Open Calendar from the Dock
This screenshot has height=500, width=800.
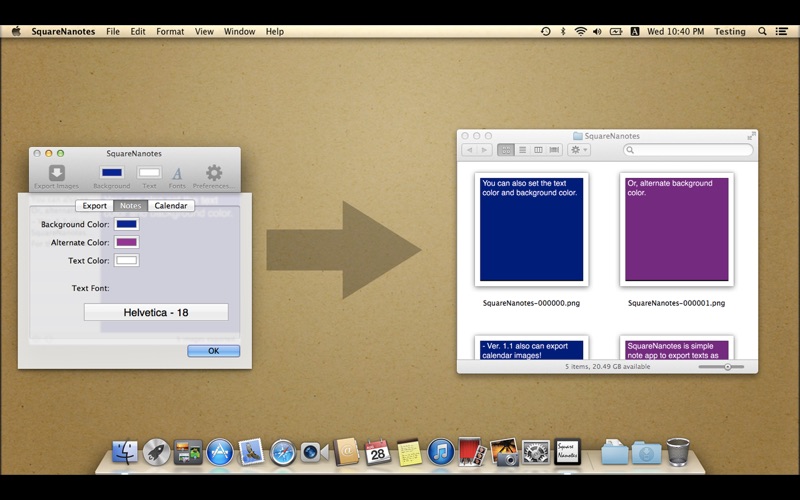click(378, 452)
